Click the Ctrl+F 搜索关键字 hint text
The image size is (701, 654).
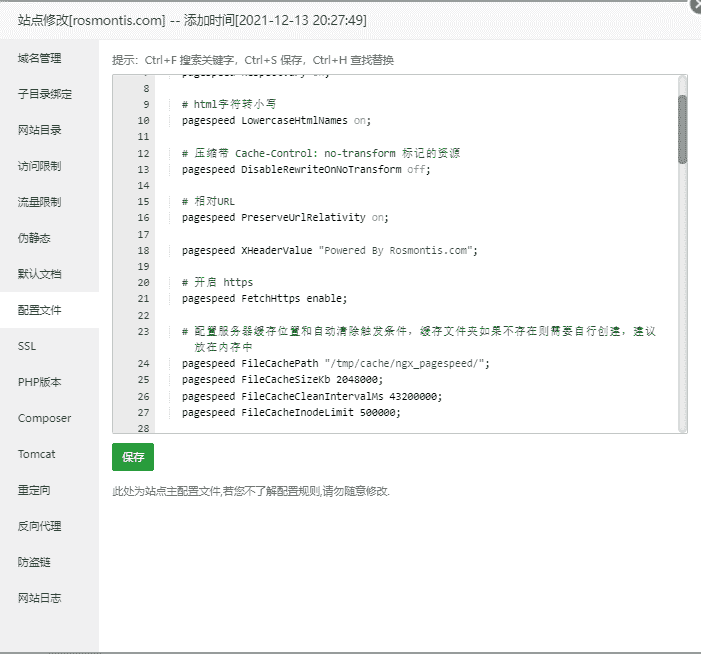pos(190,60)
